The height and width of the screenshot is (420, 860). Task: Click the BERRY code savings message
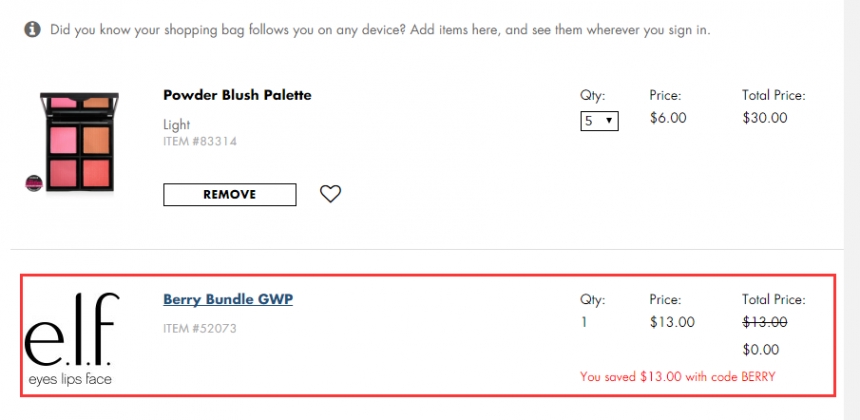click(x=677, y=377)
